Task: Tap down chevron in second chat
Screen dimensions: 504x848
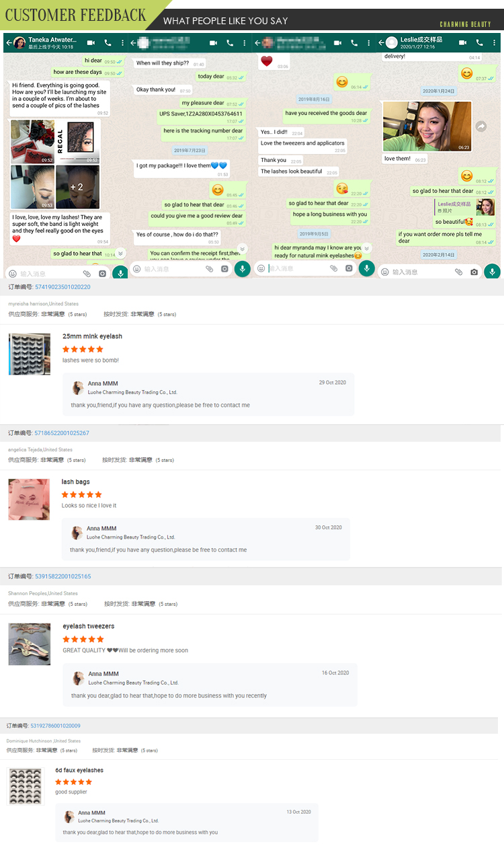Action: (242, 249)
